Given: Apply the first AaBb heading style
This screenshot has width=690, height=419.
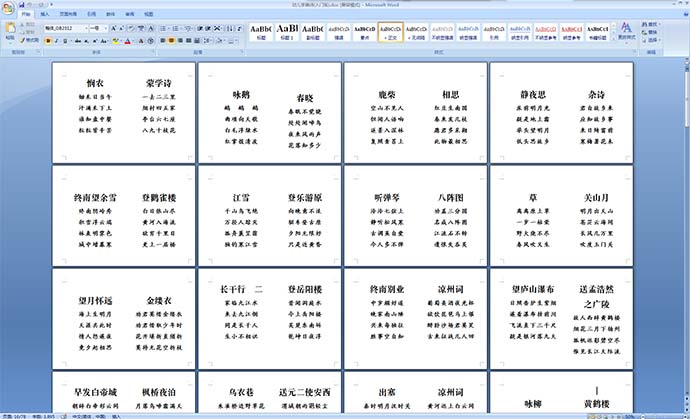Looking at the screenshot, I should 261,32.
